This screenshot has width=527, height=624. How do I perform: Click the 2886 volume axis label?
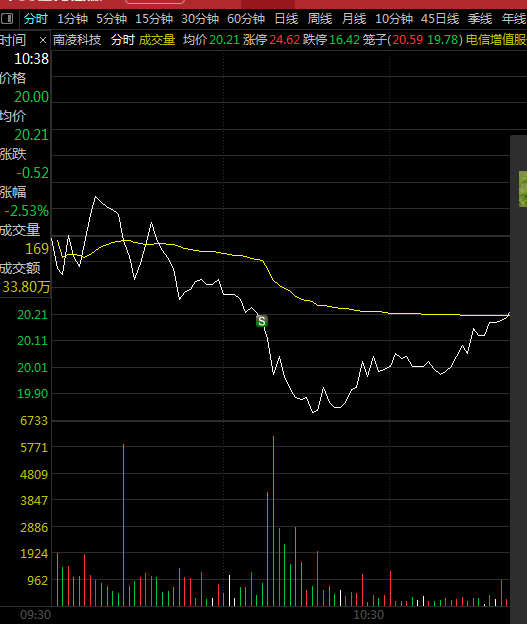(34, 528)
